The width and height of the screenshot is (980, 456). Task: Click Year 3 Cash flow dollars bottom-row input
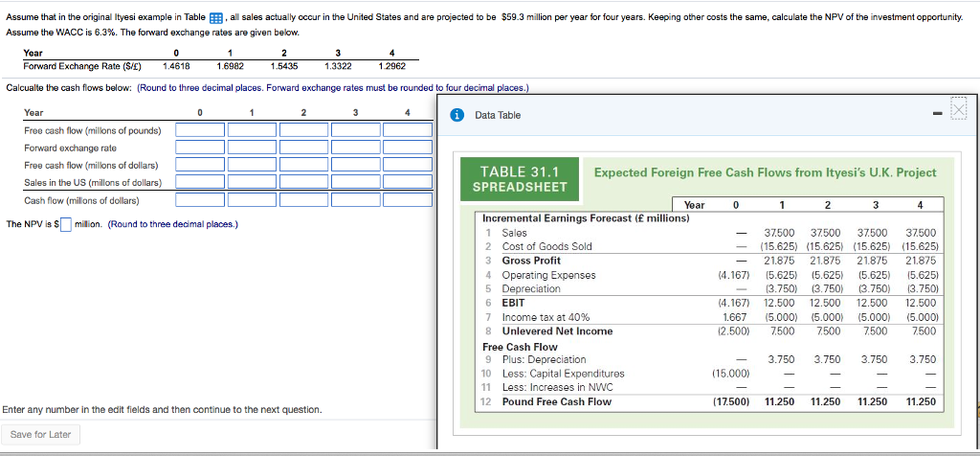click(x=356, y=200)
